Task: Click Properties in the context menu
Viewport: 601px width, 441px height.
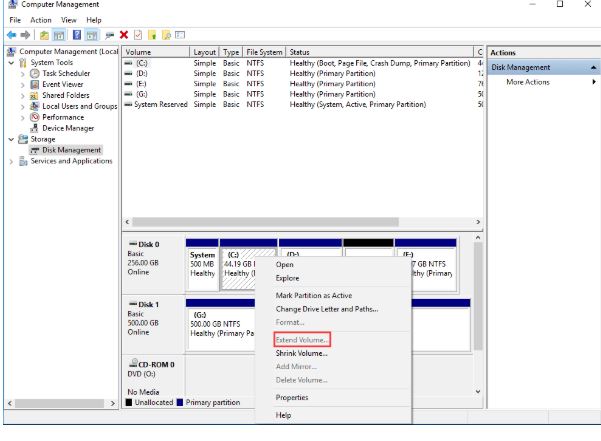Action: click(x=292, y=397)
